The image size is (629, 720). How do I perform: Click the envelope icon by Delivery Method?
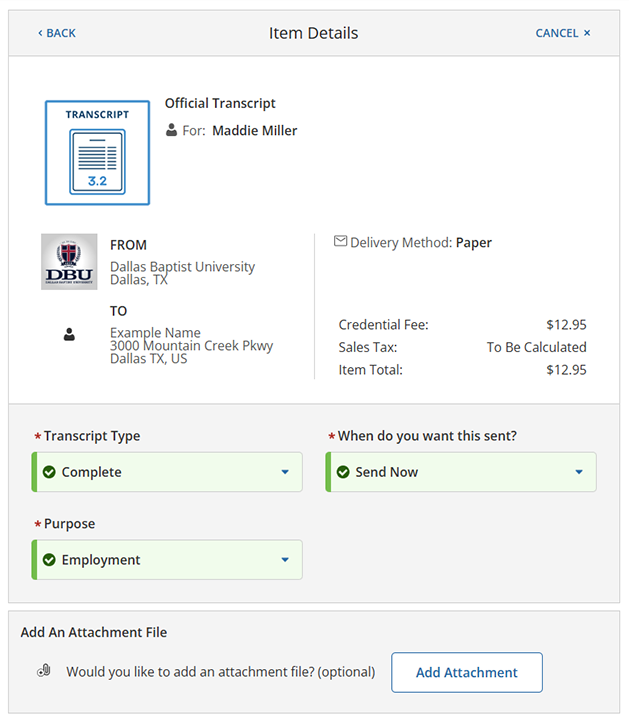pyautogui.click(x=340, y=242)
